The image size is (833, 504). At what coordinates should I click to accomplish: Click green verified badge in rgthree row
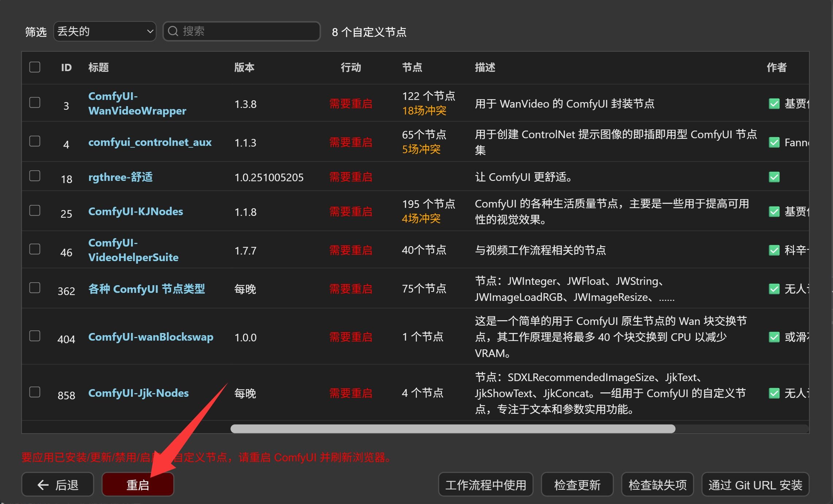[x=774, y=177]
